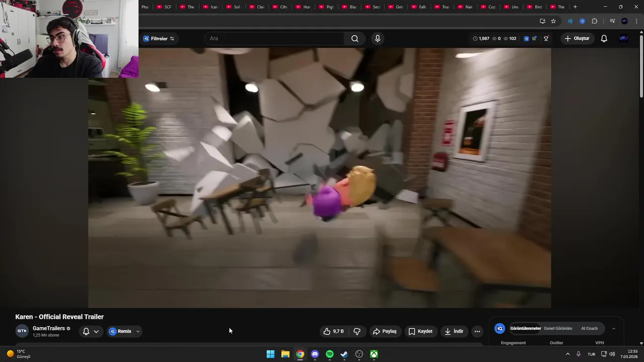Click the Oluştur create button
This screenshot has height=362, width=644.
[577, 39]
